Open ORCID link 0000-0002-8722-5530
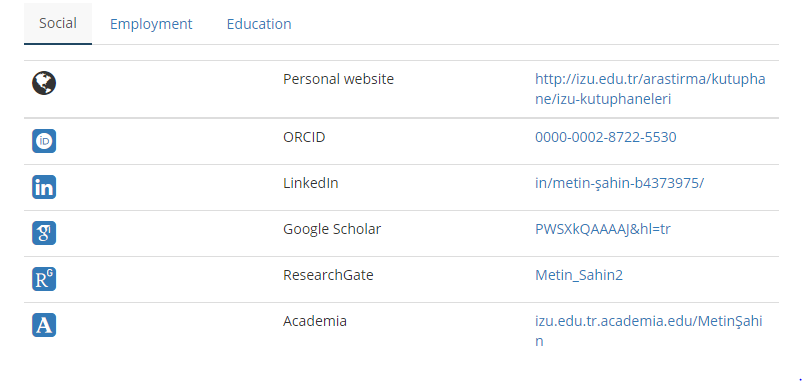The height and width of the screenshot is (381, 802). 606,137
